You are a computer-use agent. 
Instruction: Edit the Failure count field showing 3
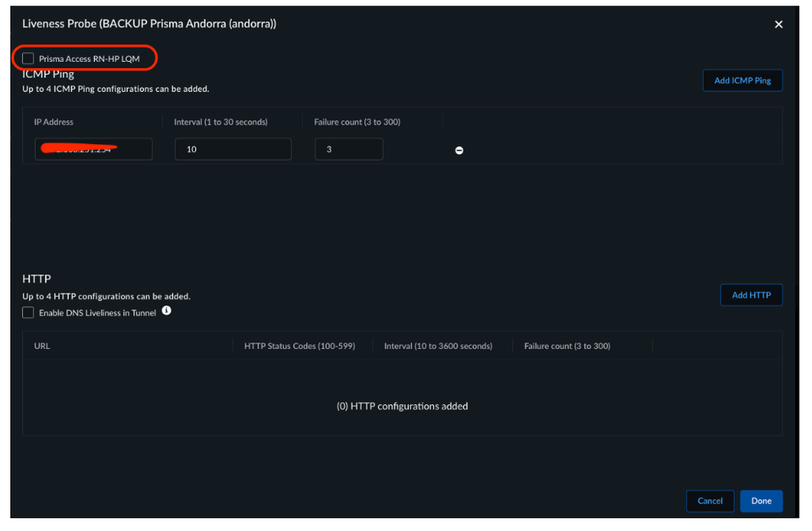(349, 149)
